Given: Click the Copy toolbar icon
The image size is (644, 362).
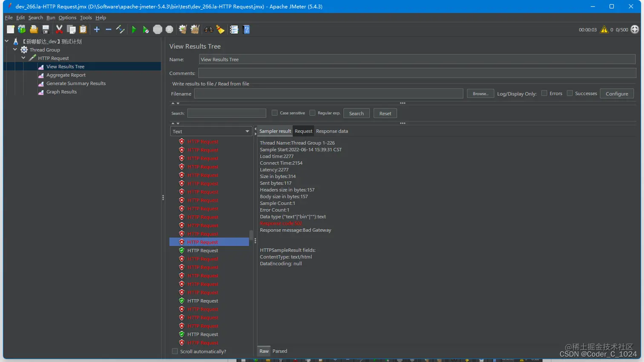Looking at the screenshot, I should coord(71,29).
